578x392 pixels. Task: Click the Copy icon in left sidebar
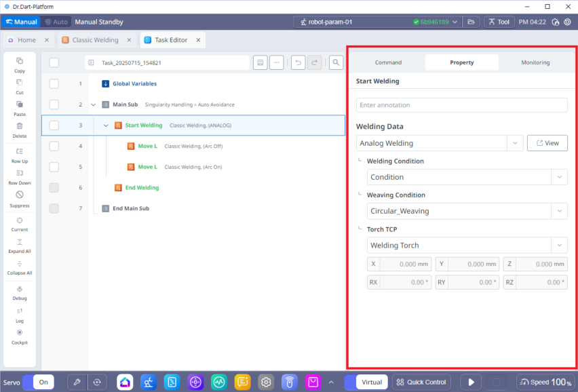[20, 61]
